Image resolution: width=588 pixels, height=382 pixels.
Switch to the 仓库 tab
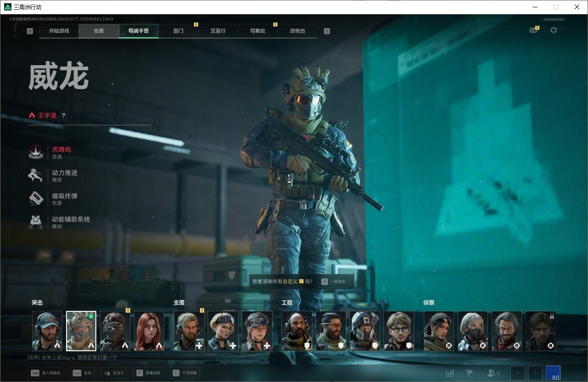pyautogui.click(x=99, y=31)
